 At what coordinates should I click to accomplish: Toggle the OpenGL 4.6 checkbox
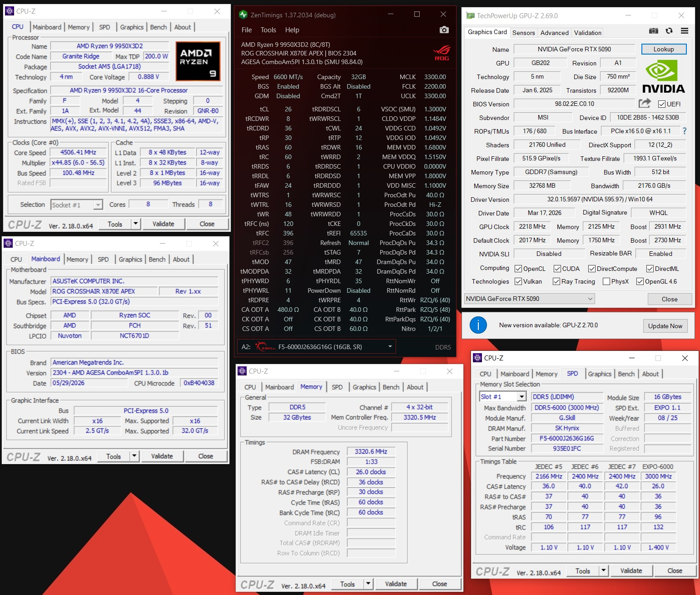640,281
